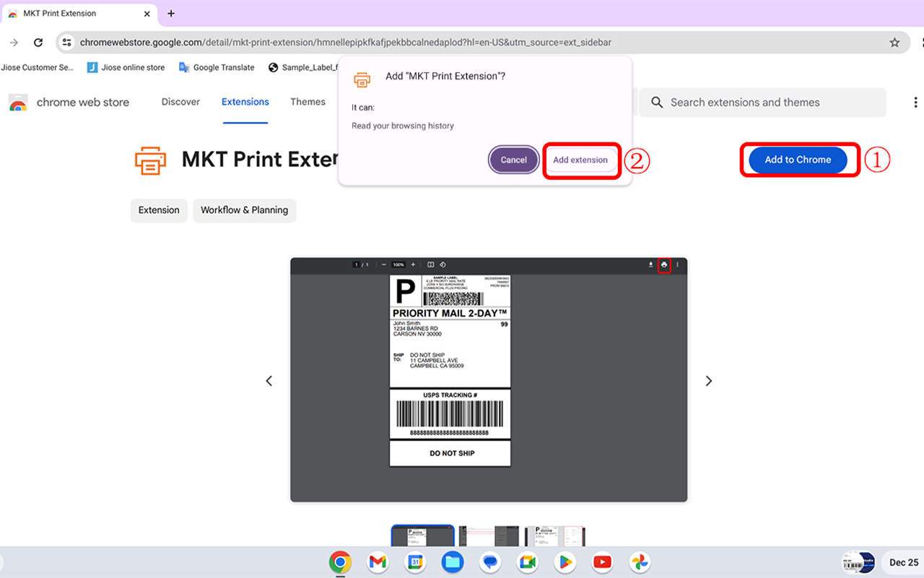Click the printer icon in the dialog
The image size is (924, 578).
click(362, 79)
